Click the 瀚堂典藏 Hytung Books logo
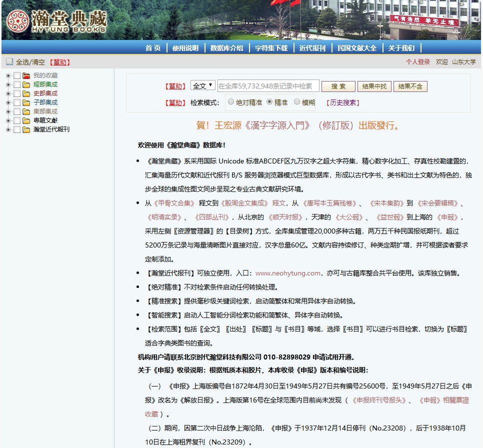 point(57,21)
